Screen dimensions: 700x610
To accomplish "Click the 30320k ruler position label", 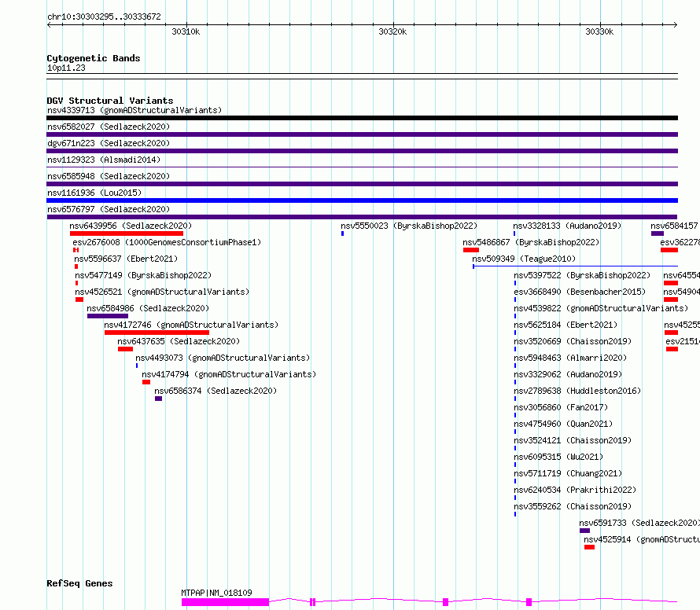I will [x=392, y=31].
